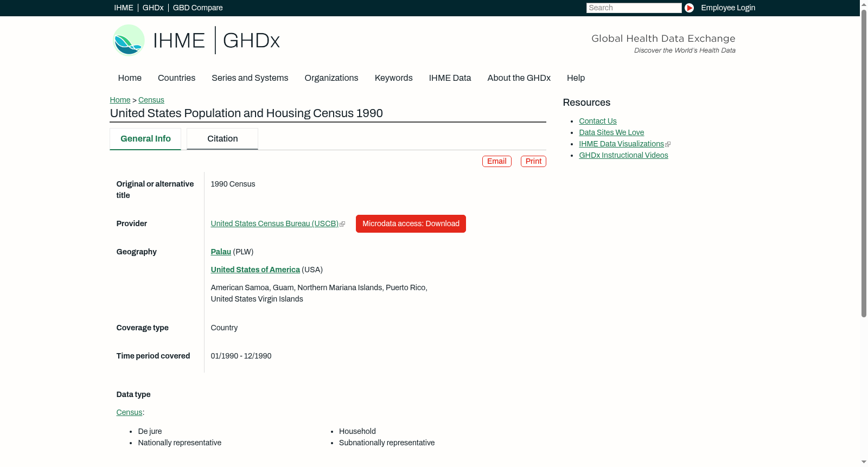Click 'Nationally representative' list item
Image resolution: width=868 pixels, height=467 pixels.
click(180, 443)
